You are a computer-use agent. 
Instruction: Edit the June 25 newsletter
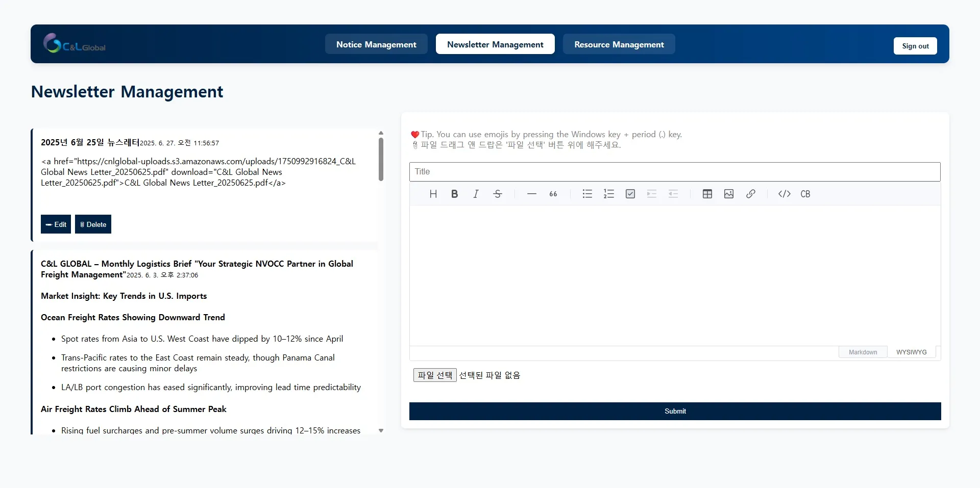pyautogui.click(x=56, y=224)
